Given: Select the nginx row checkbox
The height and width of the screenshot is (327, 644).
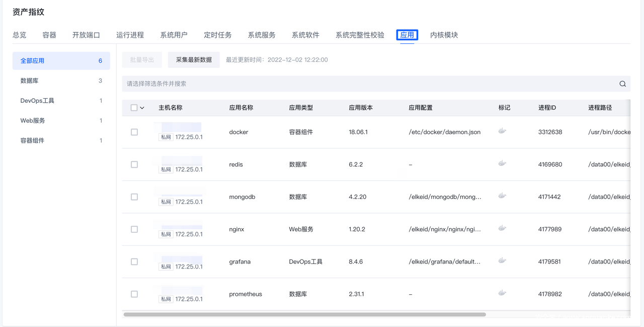Looking at the screenshot, I should point(134,229).
